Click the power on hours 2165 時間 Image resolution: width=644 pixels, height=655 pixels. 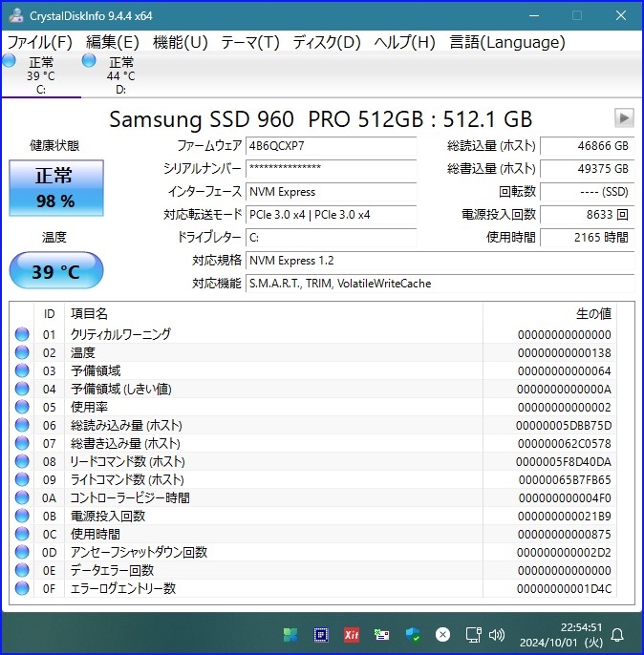(x=588, y=238)
